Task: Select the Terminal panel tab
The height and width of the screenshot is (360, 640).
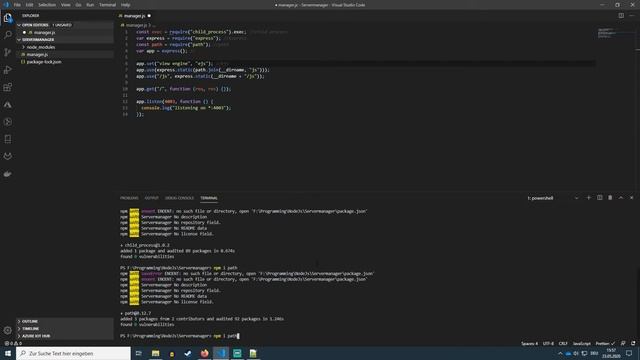Action: (209, 198)
